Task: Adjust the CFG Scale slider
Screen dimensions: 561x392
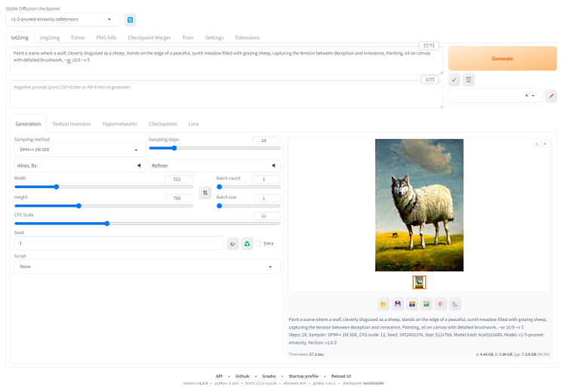Action: [147, 224]
